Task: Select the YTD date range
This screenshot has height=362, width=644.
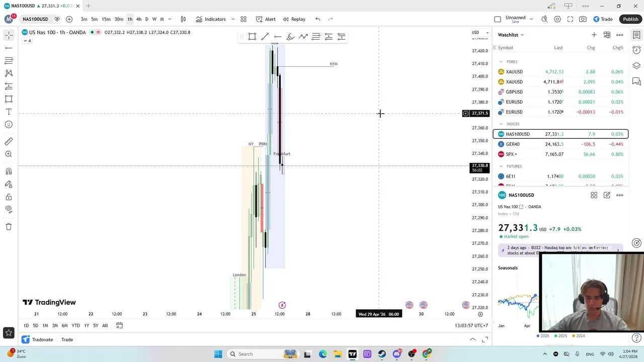Action: click(x=75, y=326)
